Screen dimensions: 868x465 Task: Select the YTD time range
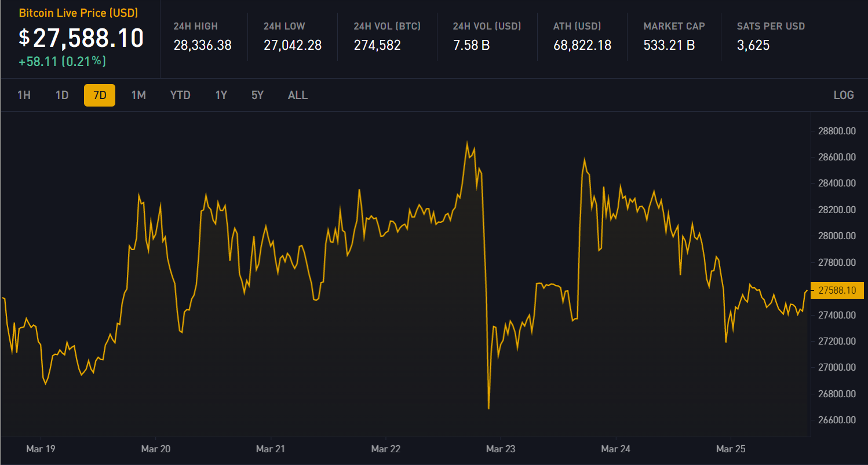(x=180, y=95)
